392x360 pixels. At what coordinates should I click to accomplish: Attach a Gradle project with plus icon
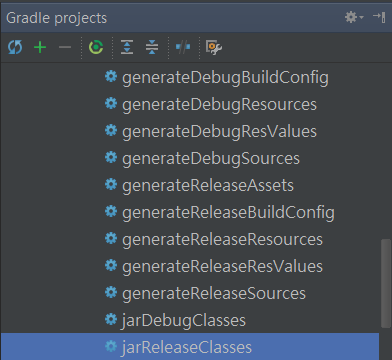pos(40,47)
